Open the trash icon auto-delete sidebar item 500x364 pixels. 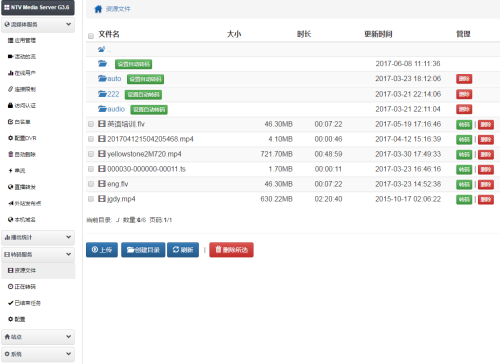[x=22, y=154]
